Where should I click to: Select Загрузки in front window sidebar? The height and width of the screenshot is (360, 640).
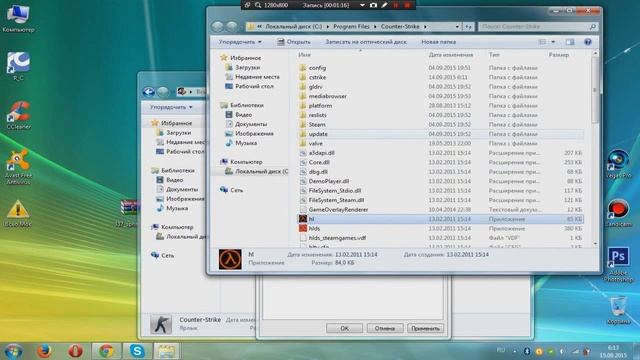click(x=247, y=67)
